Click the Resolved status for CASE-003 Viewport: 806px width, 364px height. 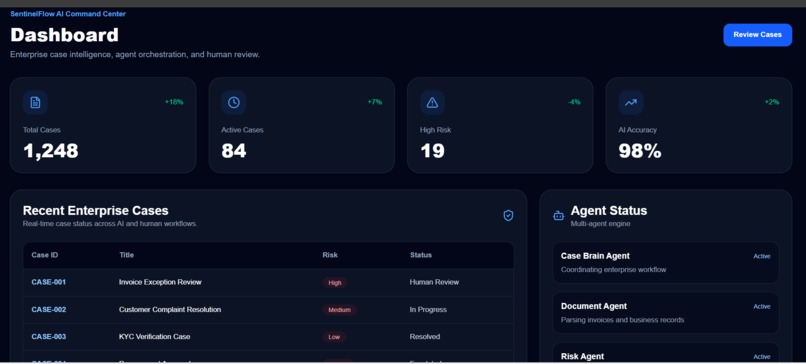(x=425, y=337)
